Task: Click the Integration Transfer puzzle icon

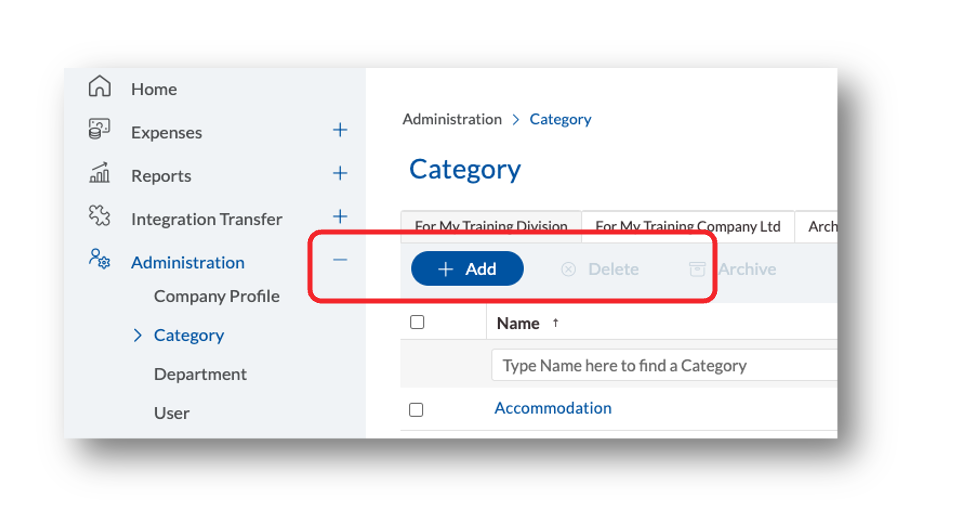Action: [x=99, y=217]
